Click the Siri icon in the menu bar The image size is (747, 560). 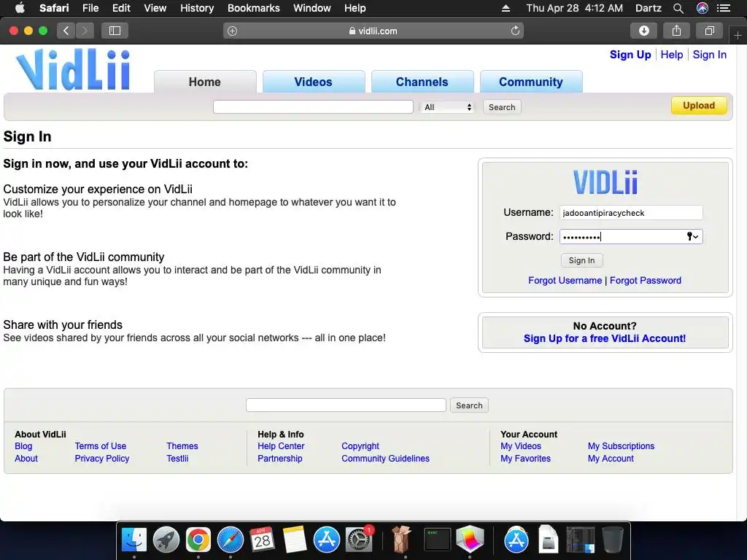[703, 8]
